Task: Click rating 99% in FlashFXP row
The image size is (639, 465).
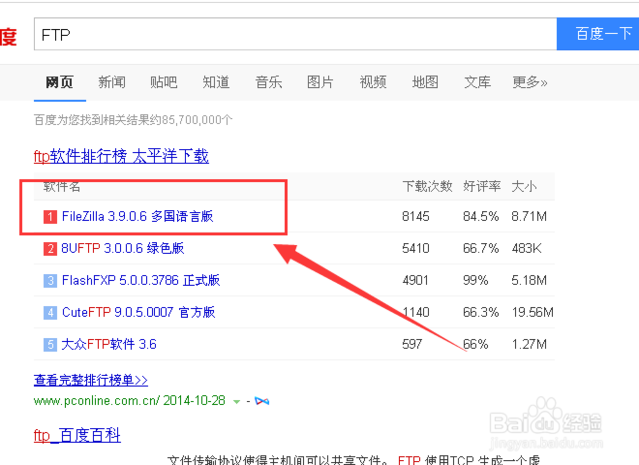Action: [x=476, y=280]
